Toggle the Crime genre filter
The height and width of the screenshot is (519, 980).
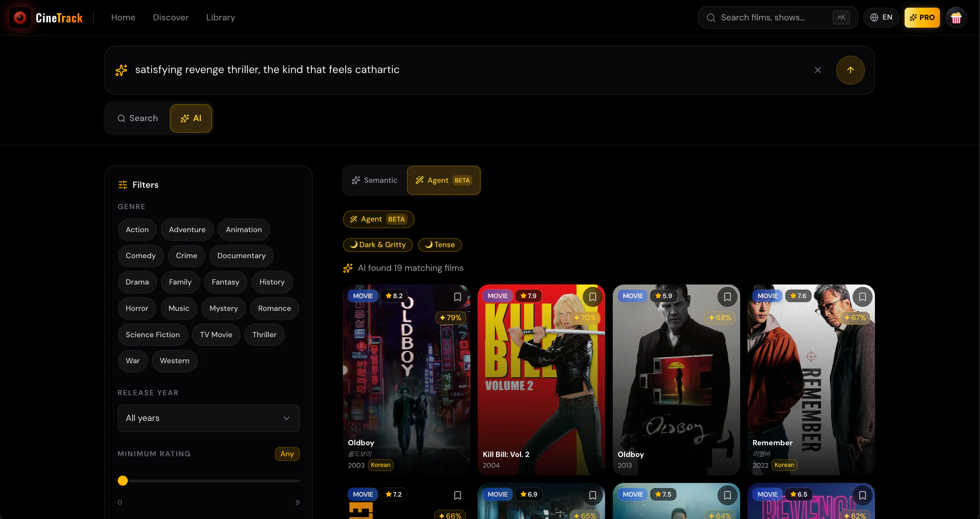point(186,256)
